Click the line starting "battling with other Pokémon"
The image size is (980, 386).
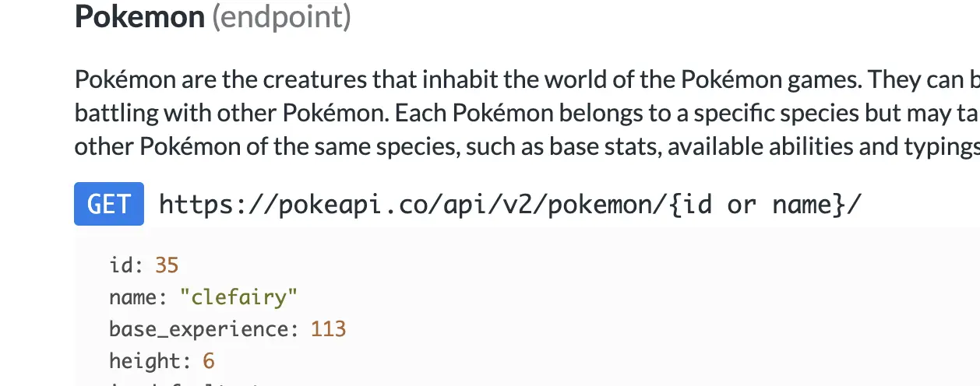[x=467, y=113]
